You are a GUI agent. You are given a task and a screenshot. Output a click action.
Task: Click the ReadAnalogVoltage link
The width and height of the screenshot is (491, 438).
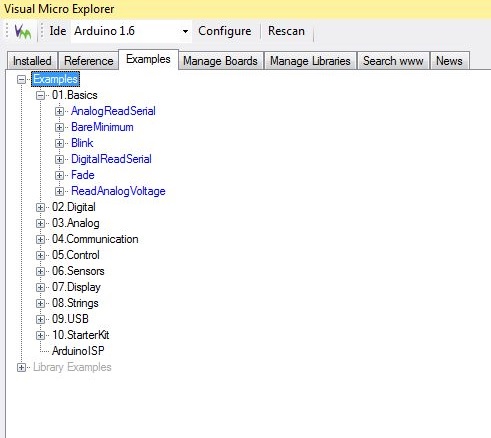tap(118, 191)
